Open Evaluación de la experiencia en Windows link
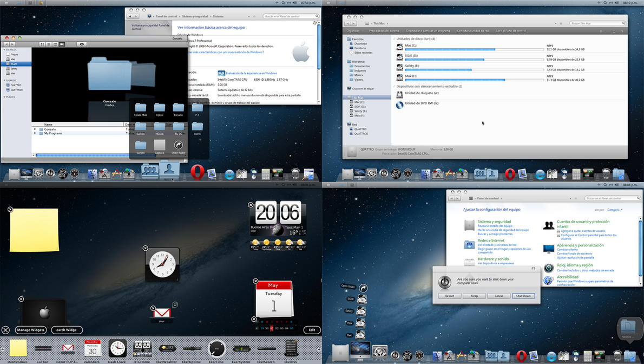644x364 pixels. (251, 73)
